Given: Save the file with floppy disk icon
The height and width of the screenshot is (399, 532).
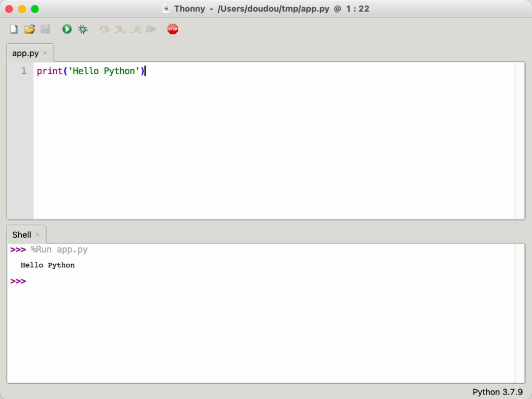Looking at the screenshot, I should pyautogui.click(x=45, y=30).
